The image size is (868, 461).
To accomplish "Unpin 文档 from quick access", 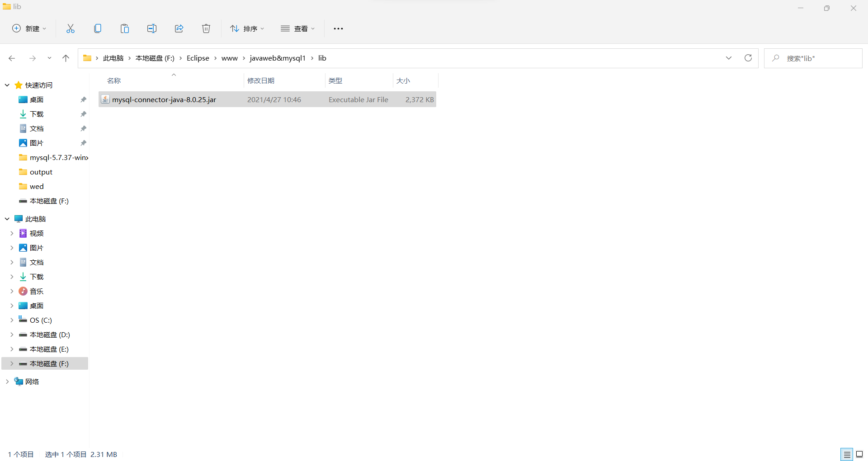I will pos(83,128).
